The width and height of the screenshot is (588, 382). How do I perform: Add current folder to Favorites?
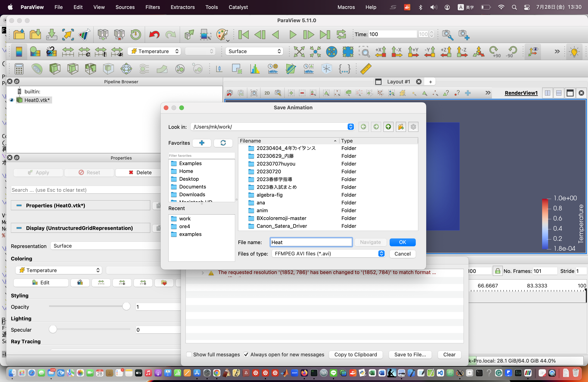pyautogui.click(x=202, y=143)
